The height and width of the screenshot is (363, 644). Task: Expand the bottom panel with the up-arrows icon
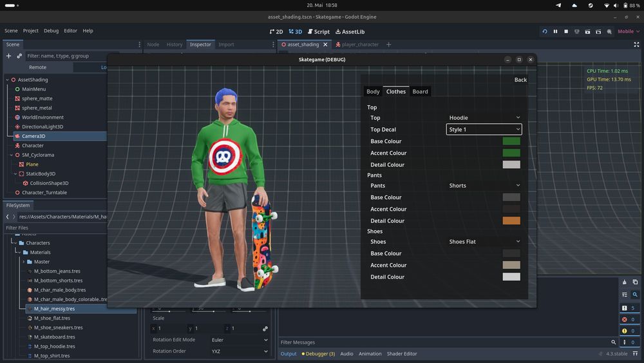click(x=635, y=353)
